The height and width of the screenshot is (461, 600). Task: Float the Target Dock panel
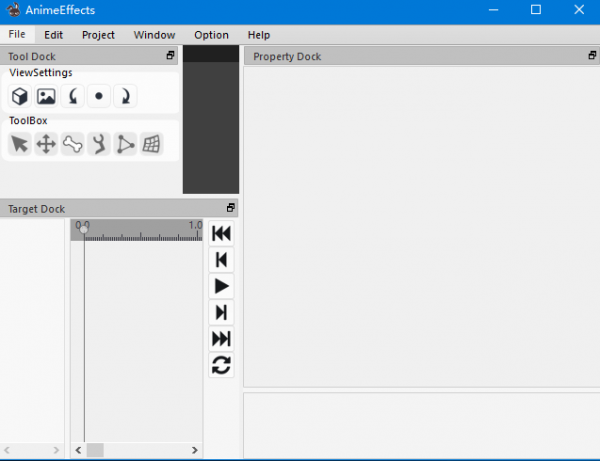230,208
